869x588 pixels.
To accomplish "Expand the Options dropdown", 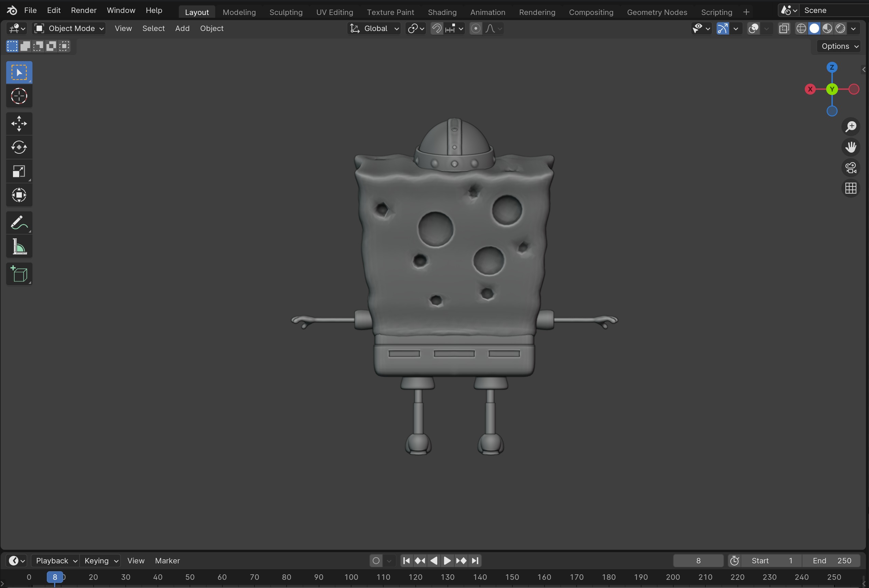I will (x=840, y=46).
